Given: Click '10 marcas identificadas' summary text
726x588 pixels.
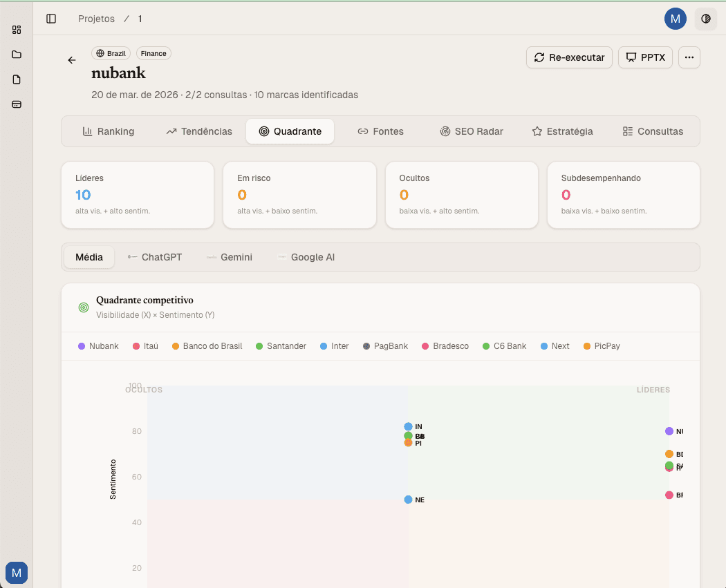Looking at the screenshot, I should [306, 95].
